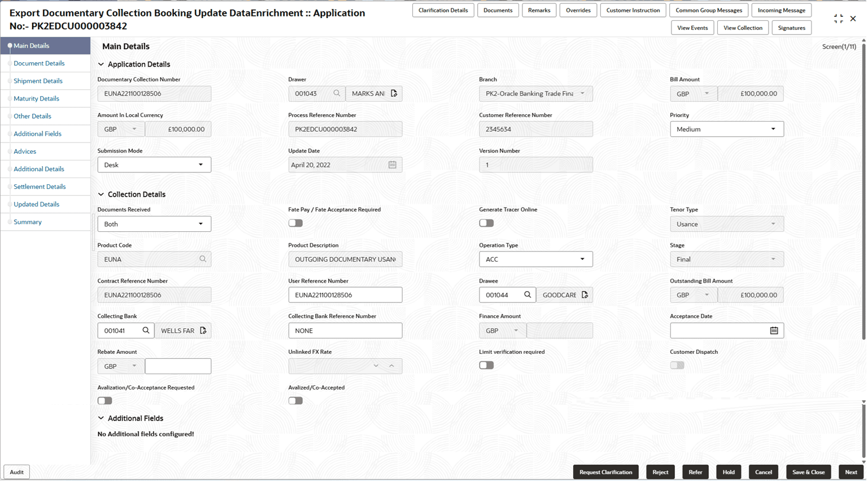Screen dimensions: 868x481
Task: Click the Collecting Bank Reference Number field
Action: pos(345,330)
